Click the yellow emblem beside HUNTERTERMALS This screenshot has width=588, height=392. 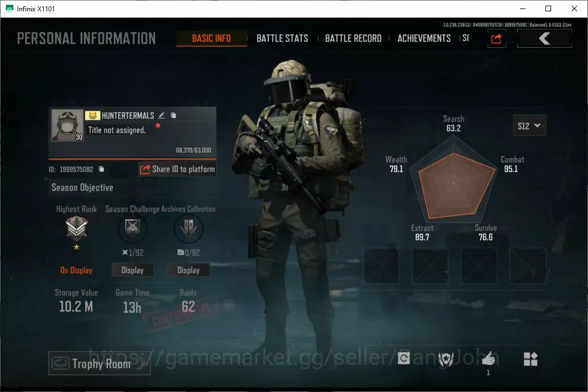click(x=93, y=115)
